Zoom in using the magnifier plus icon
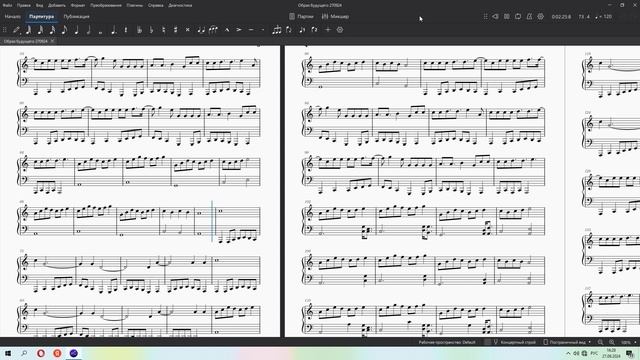 [611, 342]
